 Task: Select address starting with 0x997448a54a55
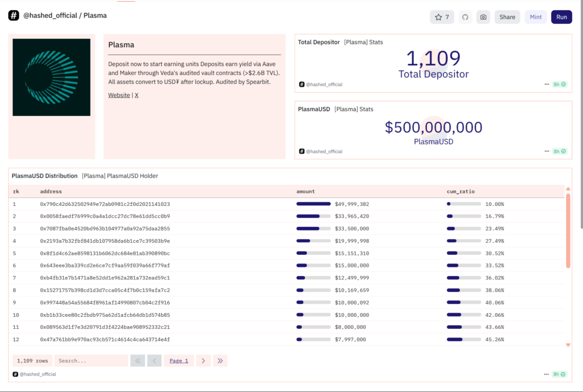(x=105, y=303)
